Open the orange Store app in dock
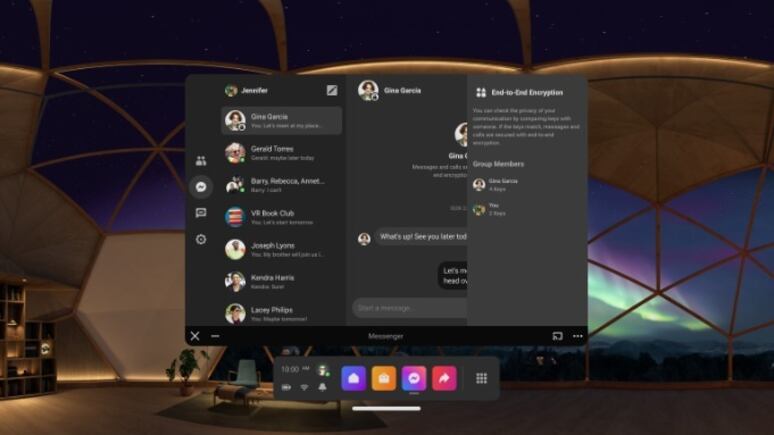This screenshot has height=435, width=774. click(x=383, y=378)
